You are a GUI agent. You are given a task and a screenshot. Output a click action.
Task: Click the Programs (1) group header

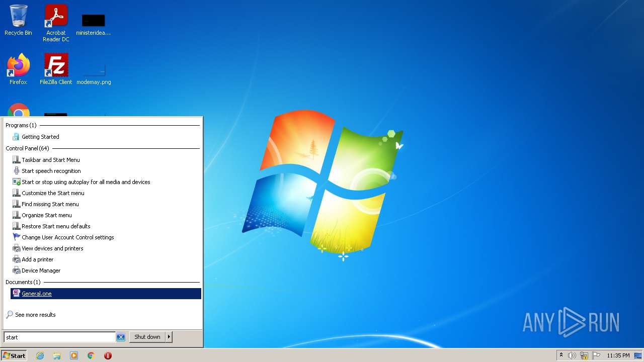click(x=21, y=125)
